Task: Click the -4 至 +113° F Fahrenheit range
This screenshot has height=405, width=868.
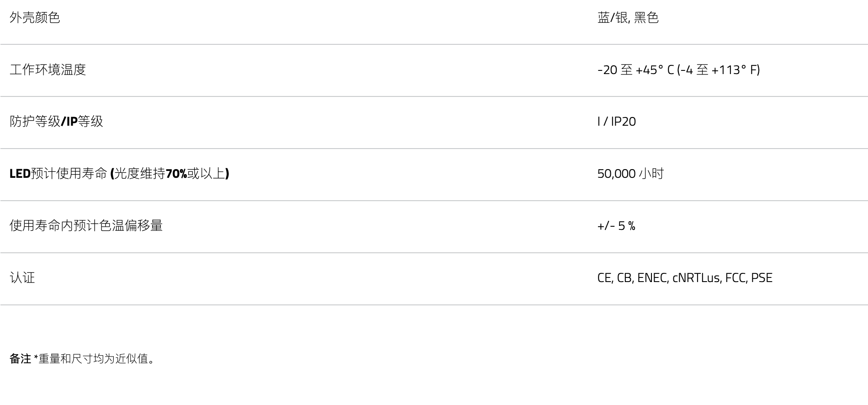Action: coord(719,70)
